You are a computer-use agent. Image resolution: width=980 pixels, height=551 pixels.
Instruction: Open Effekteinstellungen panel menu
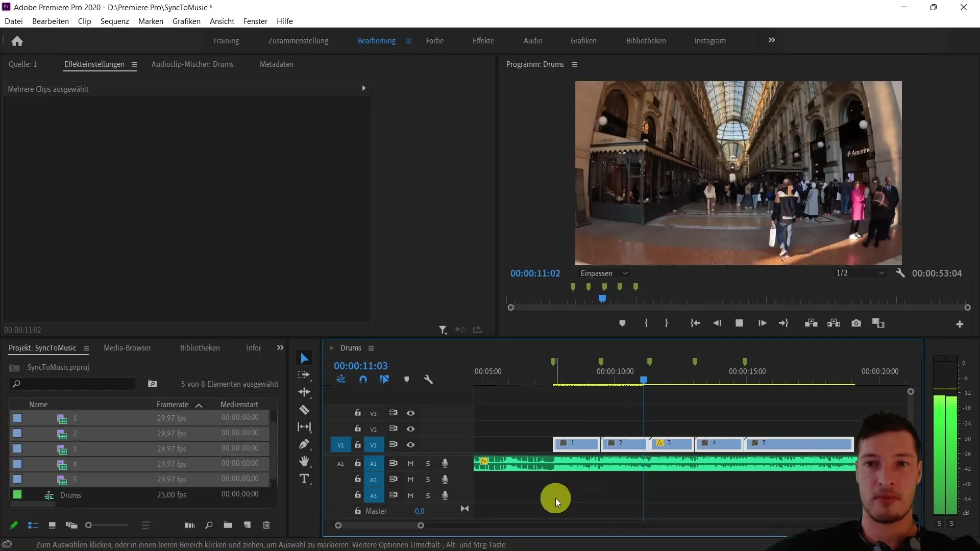[134, 65]
